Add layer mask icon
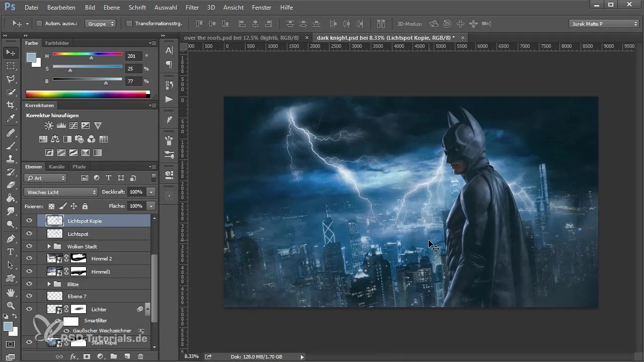 [87, 356]
